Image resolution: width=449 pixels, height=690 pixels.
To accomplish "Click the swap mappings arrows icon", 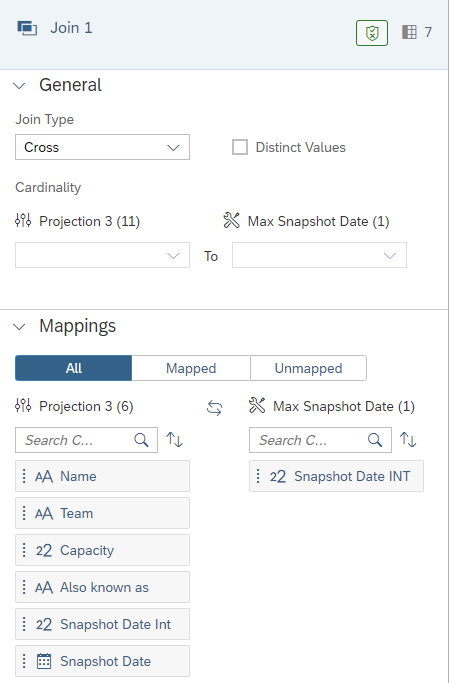I will click(214, 407).
